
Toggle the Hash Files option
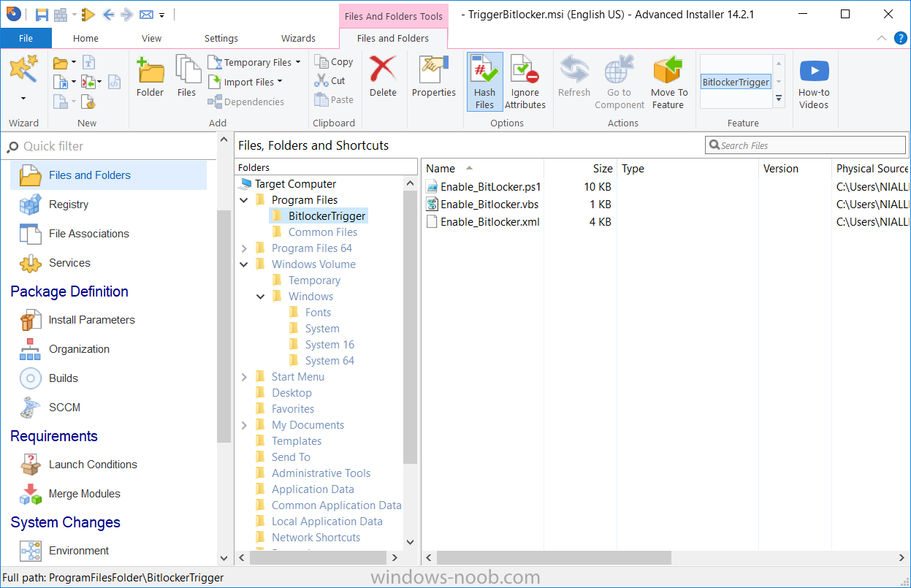coord(485,82)
